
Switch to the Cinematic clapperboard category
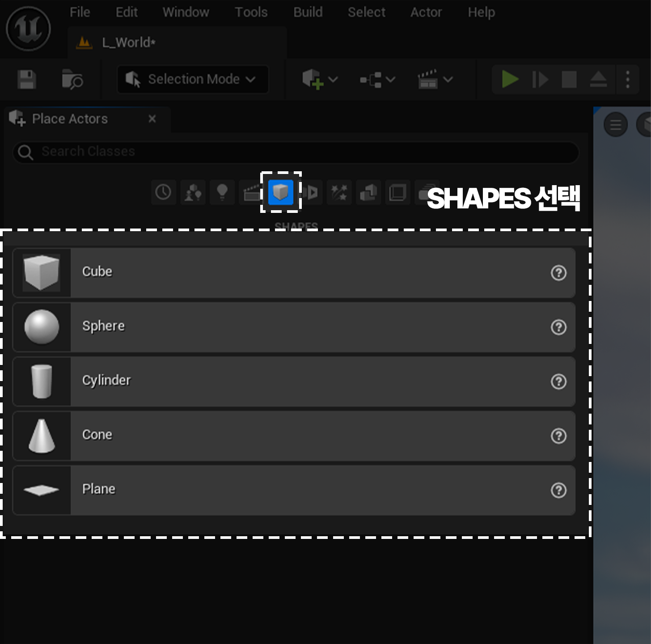coord(250,192)
